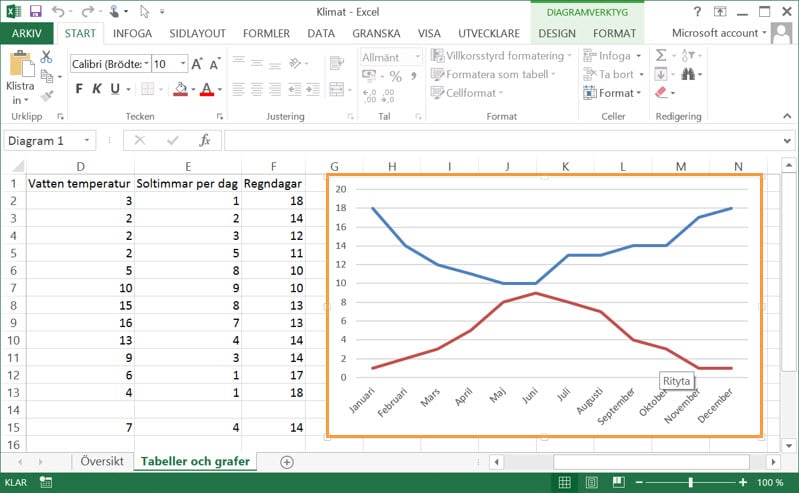Toggle center text alignment
Image resolution: width=799 pixels, height=493 pixels.
tap(257, 89)
